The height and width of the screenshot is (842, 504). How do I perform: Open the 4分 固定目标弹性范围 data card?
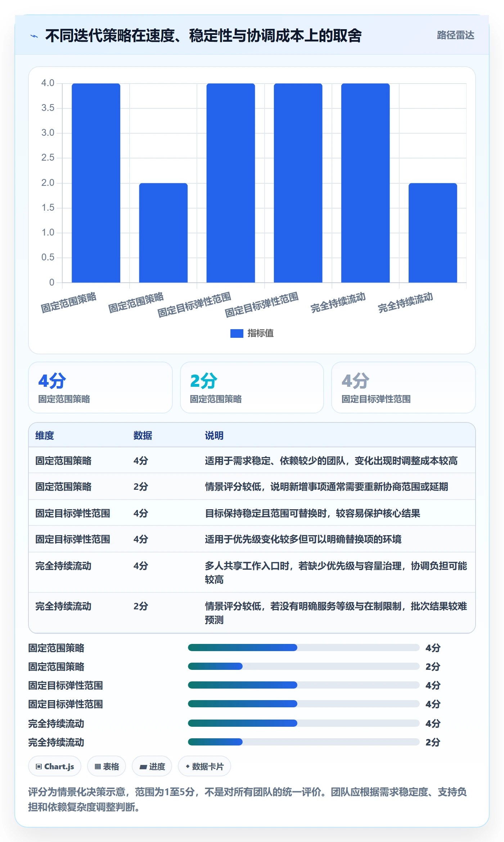(404, 388)
